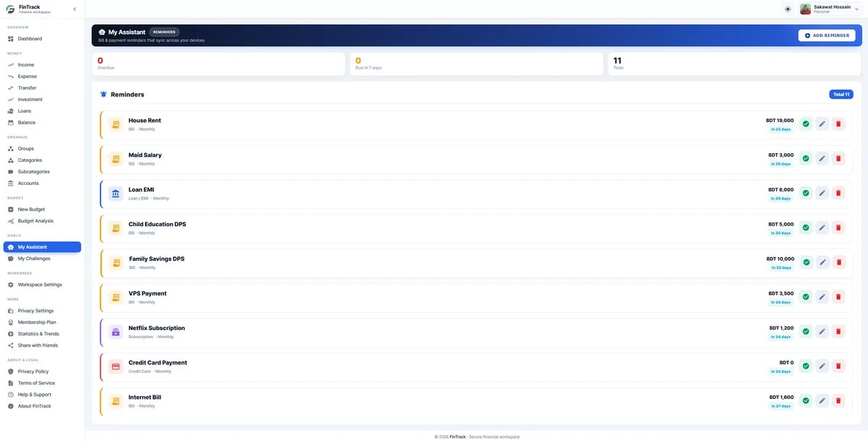Open New Budget
Viewport: 868px width, 443px height.
point(42,210)
